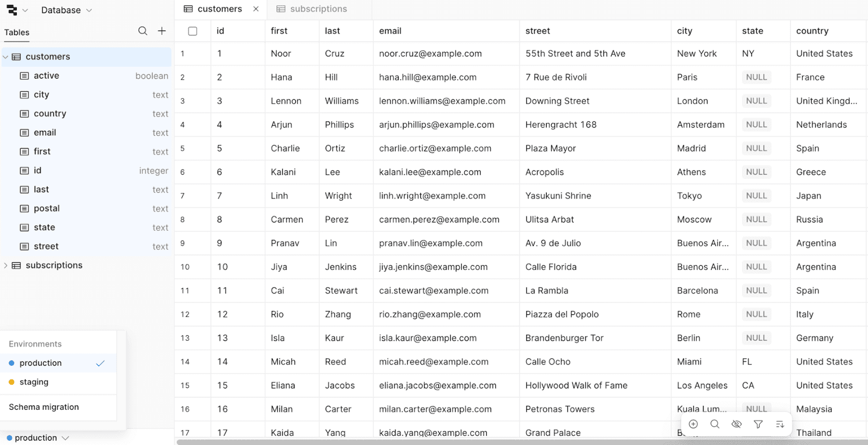Open row search with the magnifier icon
Image resolution: width=868 pixels, height=445 pixels.
[715, 424]
